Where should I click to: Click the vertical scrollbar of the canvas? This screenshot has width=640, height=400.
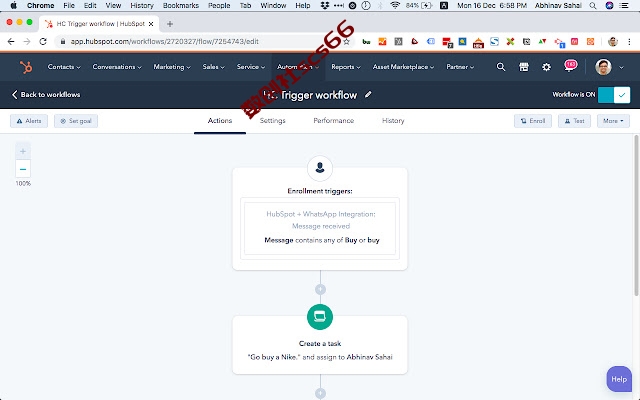pyautogui.click(x=636, y=216)
